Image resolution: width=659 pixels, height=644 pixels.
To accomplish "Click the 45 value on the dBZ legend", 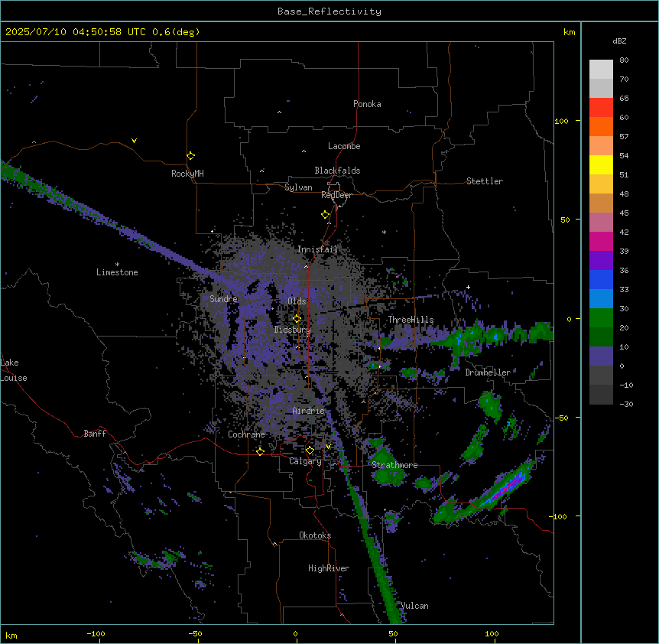I will pyautogui.click(x=624, y=213).
